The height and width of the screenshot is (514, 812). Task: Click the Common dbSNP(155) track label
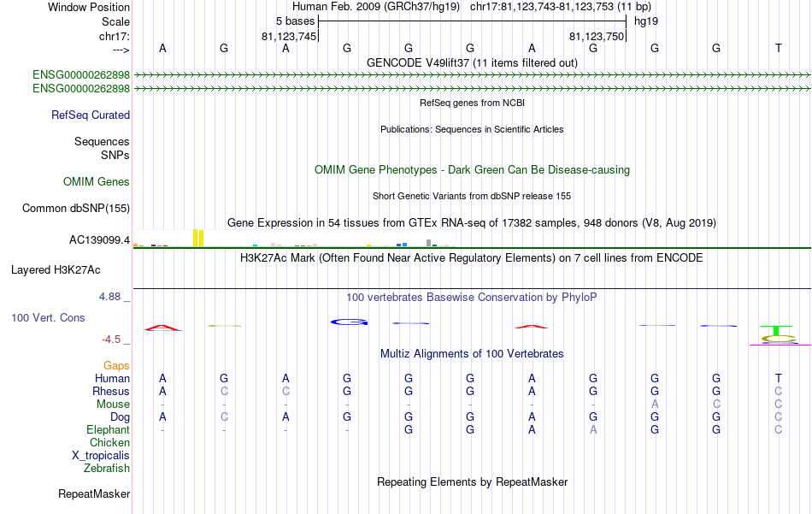pyautogui.click(x=76, y=209)
